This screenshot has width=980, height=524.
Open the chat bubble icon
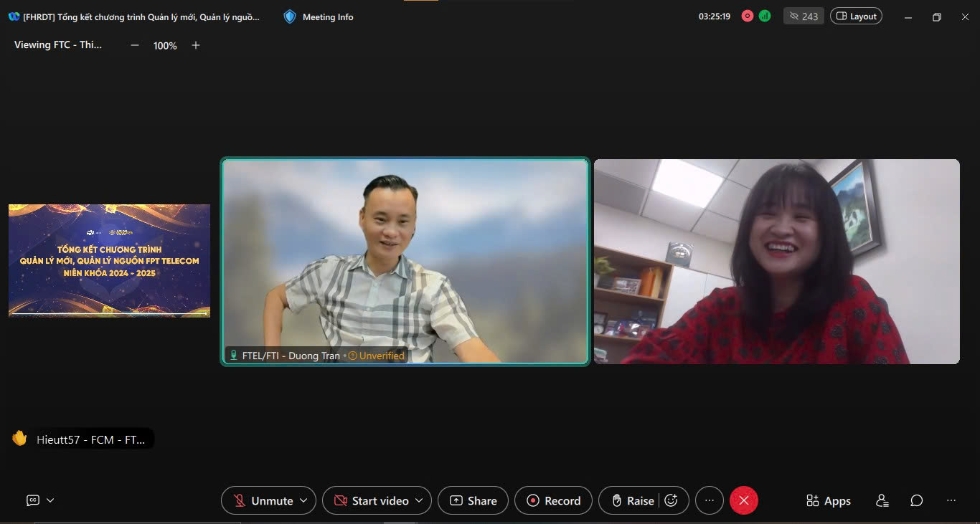tap(916, 500)
